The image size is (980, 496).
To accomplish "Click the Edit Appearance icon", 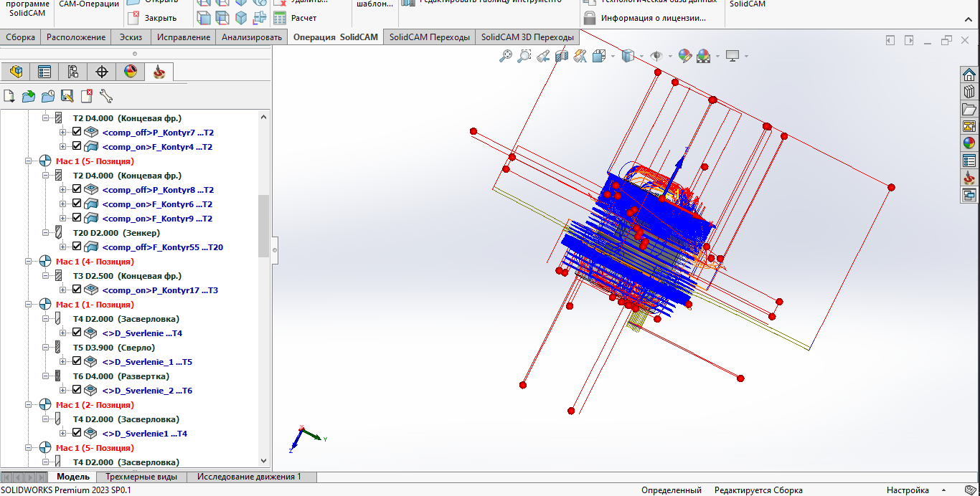I will point(685,56).
